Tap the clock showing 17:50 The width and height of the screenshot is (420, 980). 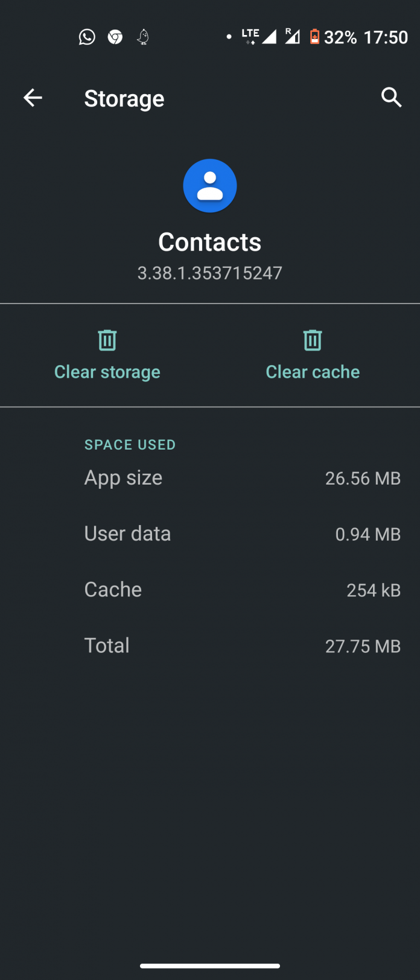386,37
